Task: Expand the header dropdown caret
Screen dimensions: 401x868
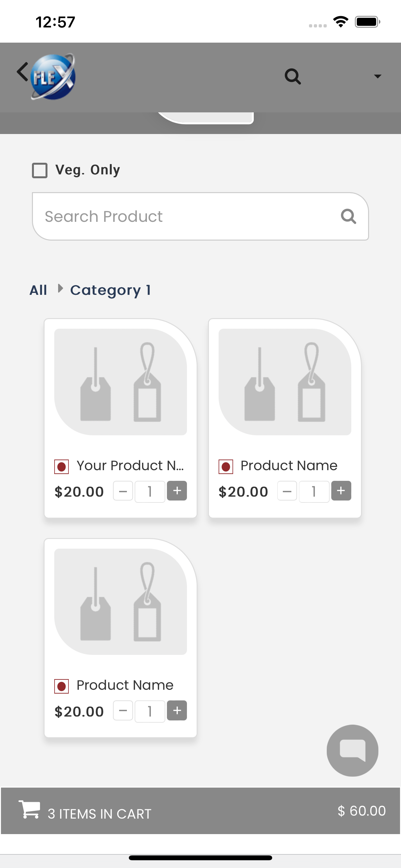Action: point(378,77)
